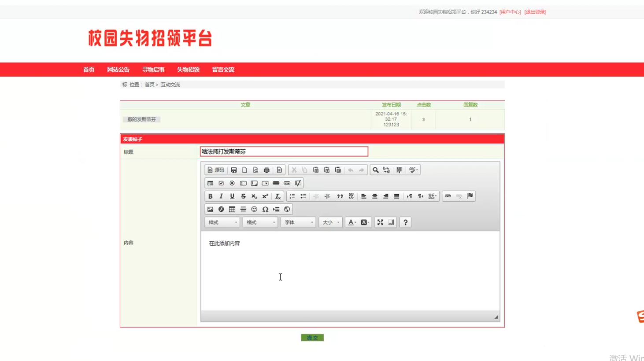Open the Replace tool
Image resolution: width=644 pixels, height=361 pixels.
point(387,170)
